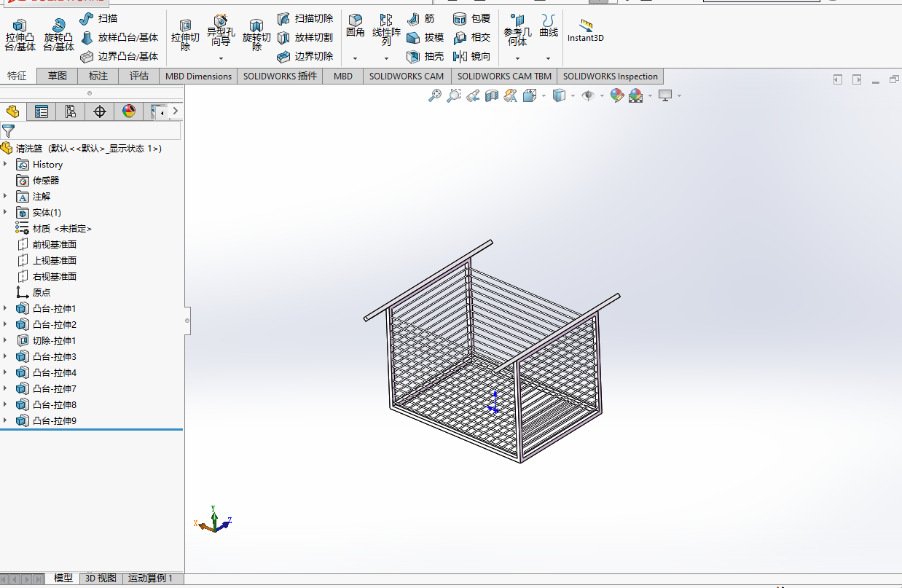Screen dimensions: 902x588
Task: Expand the 切除-拉伸1 feature node
Action: [x=5, y=341]
